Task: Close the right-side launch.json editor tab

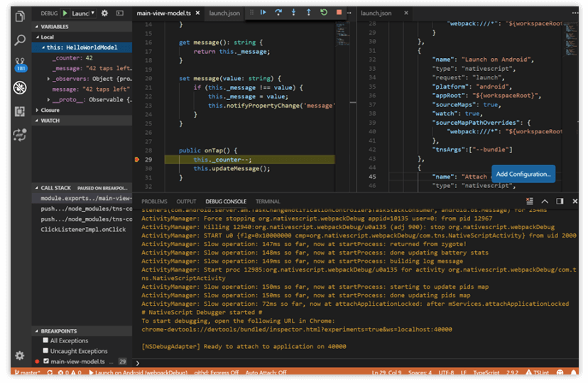Action: pos(405,13)
